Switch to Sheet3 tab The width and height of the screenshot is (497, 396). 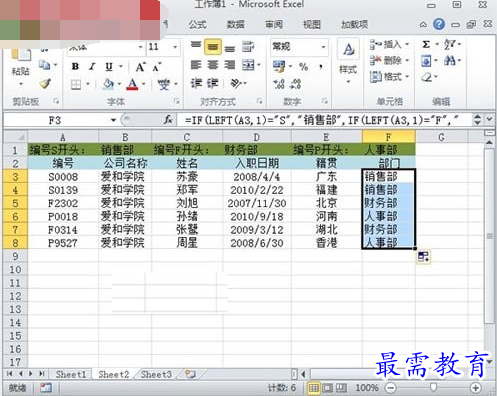[x=156, y=374]
